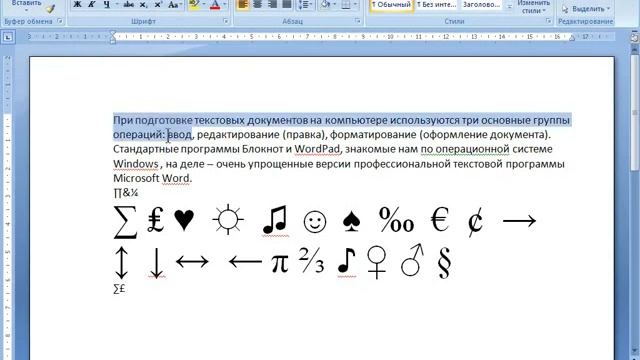The image size is (640, 360).
Task: Click the right indent marker on ruler
Action: click(572, 38)
